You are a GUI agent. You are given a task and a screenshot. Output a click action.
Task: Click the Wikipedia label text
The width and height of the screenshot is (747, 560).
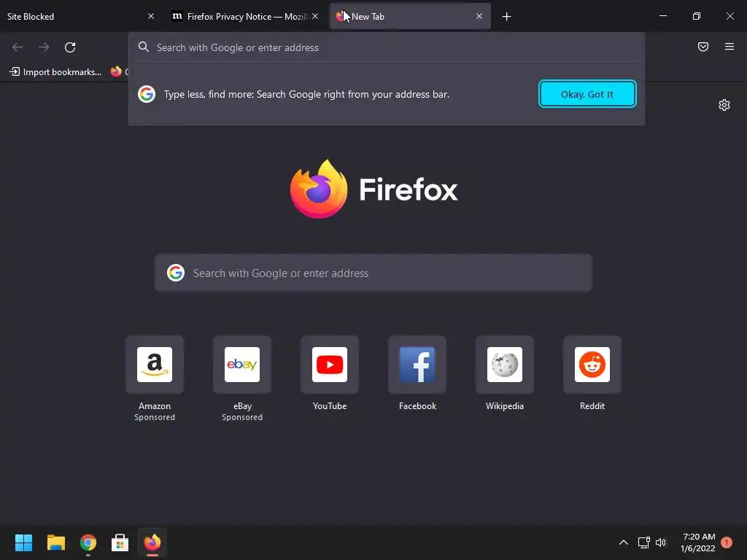click(505, 406)
